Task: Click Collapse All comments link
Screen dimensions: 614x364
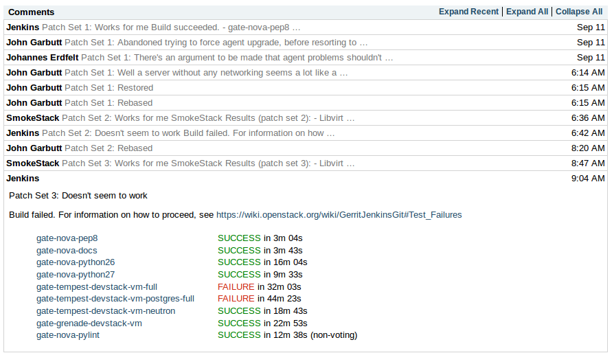Action: [x=579, y=12]
